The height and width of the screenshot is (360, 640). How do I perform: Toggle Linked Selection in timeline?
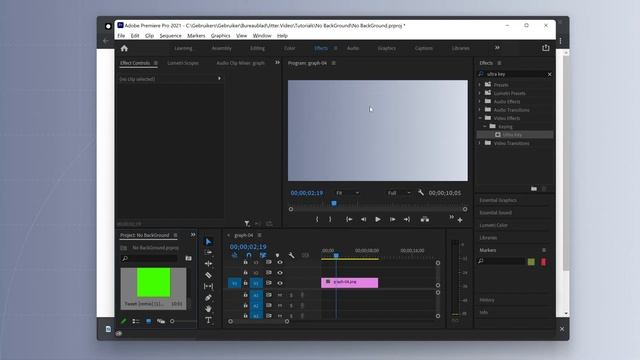click(263, 256)
